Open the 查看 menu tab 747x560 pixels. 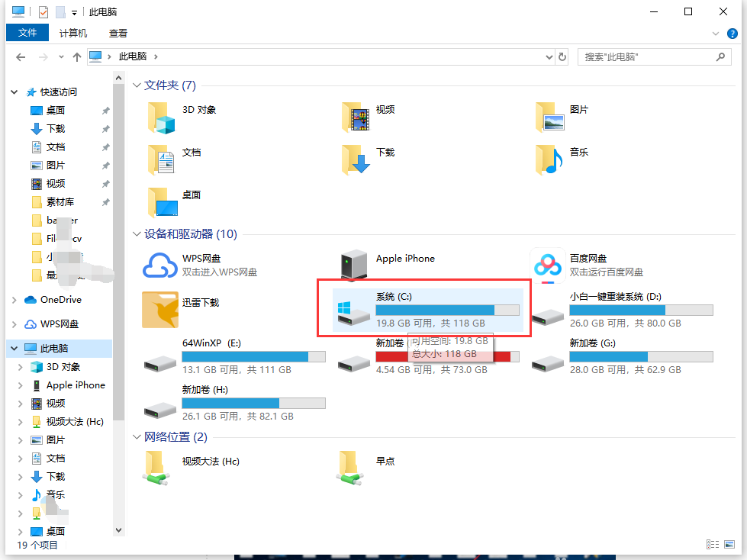[118, 33]
